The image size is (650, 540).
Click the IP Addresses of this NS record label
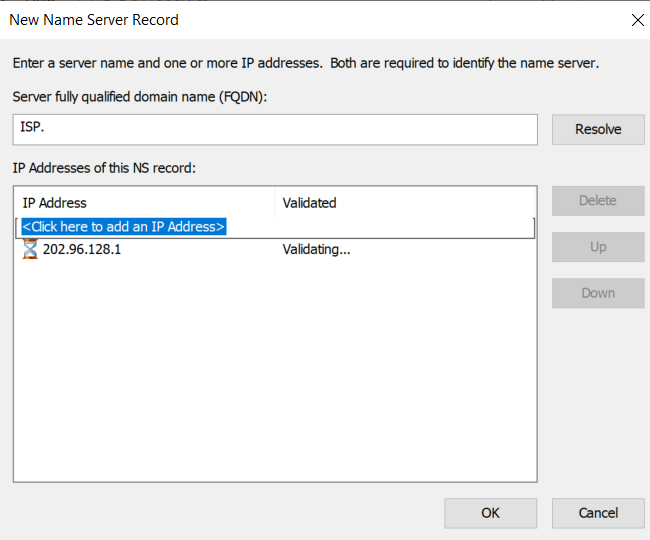coord(104,168)
